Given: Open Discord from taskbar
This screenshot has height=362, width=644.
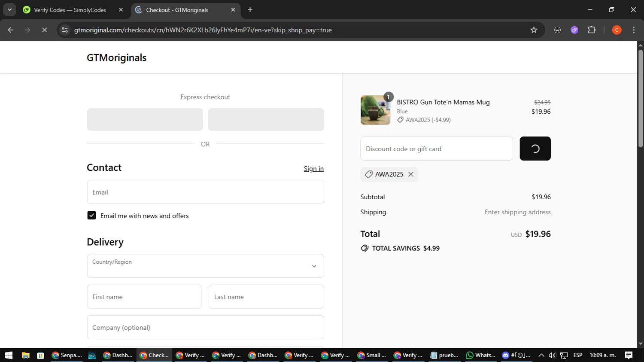Looking at the screenshot, I should tap(516, 355).
